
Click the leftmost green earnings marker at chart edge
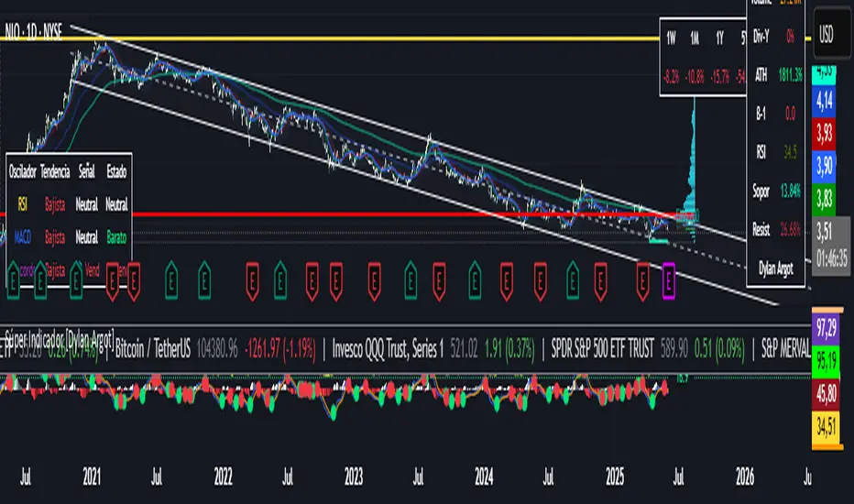pyautogui.click(x=13, y=280)
